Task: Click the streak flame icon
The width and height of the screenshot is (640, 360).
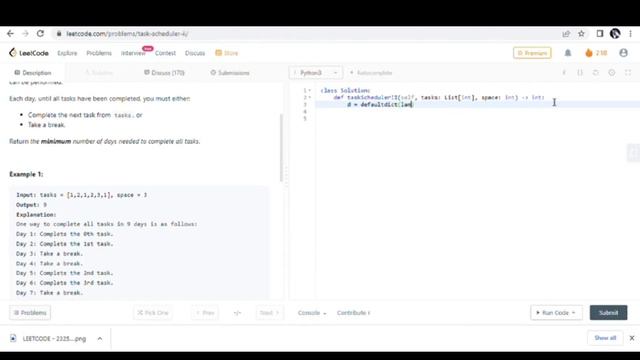Action: coord(589,53)
